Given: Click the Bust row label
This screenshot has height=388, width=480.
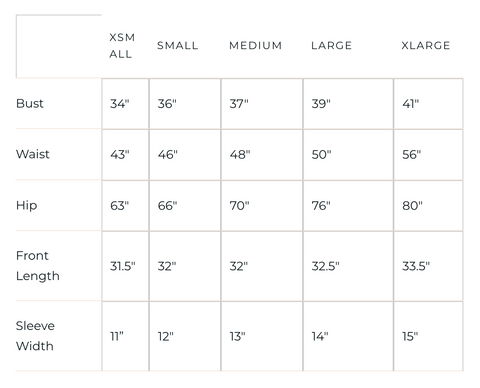Looking at the screenshot, I should coord(30,103).
